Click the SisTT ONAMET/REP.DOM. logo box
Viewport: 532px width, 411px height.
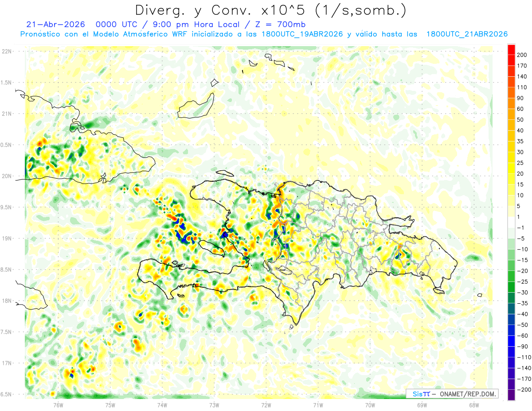[x=452, y=394]
